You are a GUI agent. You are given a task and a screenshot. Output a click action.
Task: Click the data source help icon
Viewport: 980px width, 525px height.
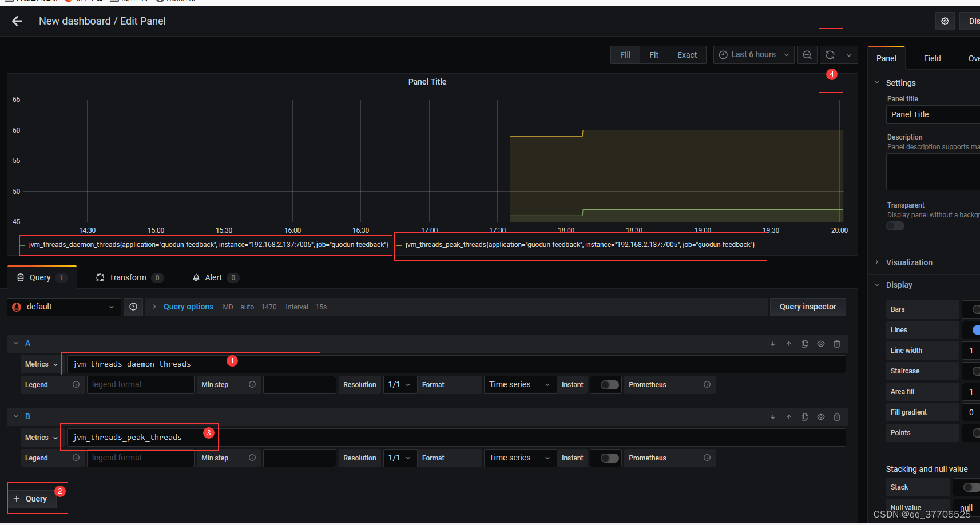point(133,307)
